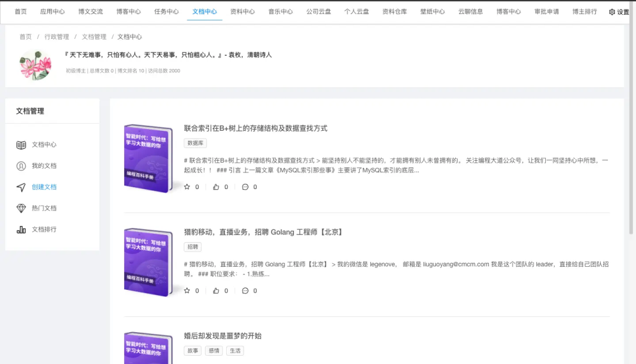Star the 联合索引在B+树 article
The image size is (636, 364).
click(x=187, y=187)
